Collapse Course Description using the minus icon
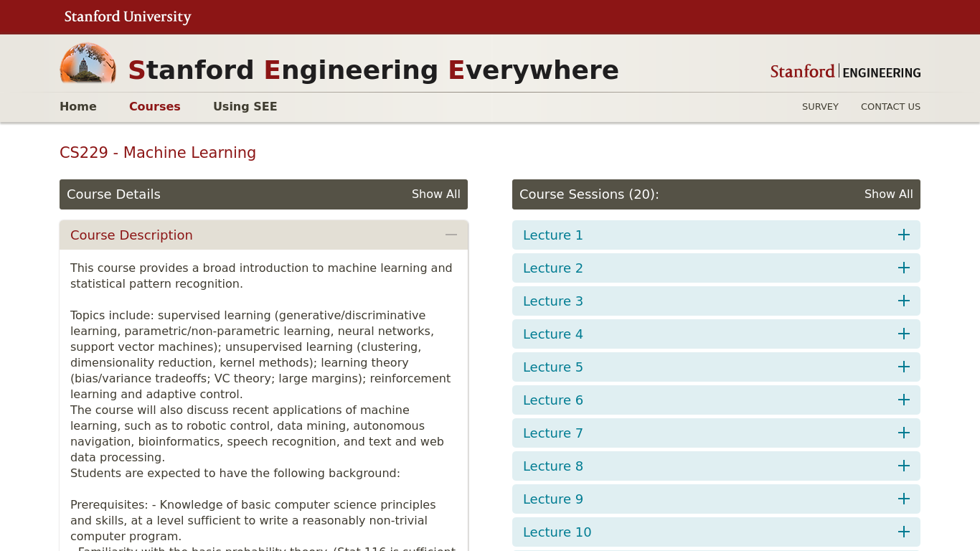 click(x=451, y=235)
